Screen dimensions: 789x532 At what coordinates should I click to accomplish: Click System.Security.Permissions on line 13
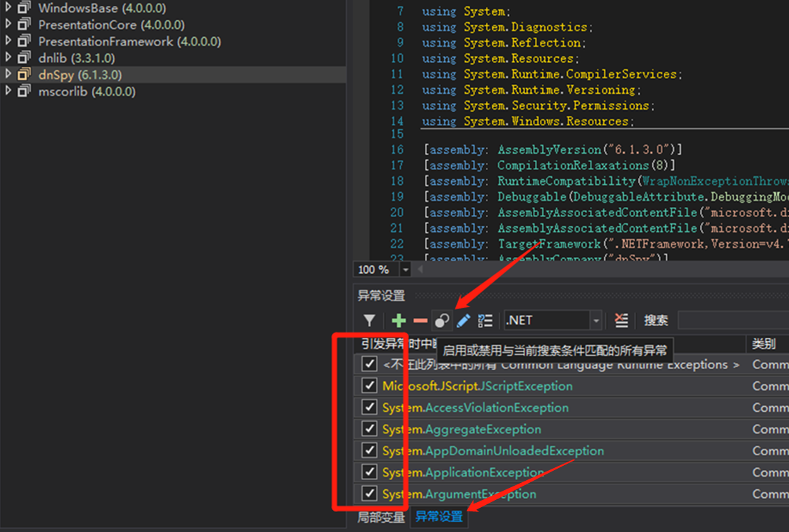click(556, 105)
